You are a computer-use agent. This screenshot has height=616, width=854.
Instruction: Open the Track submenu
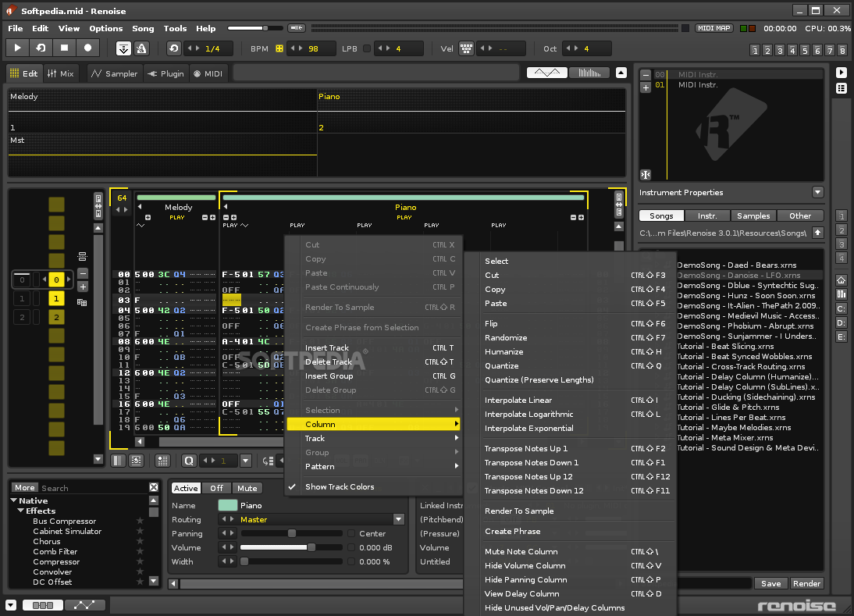pyautogui.click(x=374, y=439)
